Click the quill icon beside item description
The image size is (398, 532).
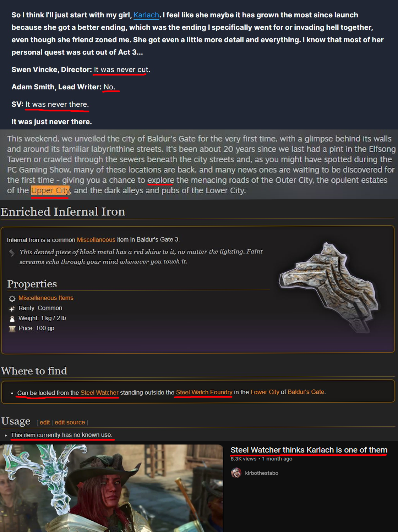pyautogui.click(x=12, y=253)
